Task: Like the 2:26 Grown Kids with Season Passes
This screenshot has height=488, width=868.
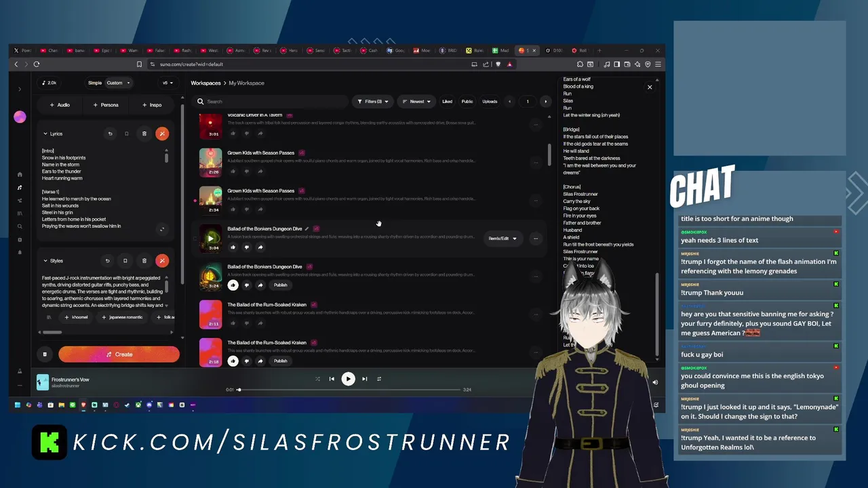Action: (233, 171)
